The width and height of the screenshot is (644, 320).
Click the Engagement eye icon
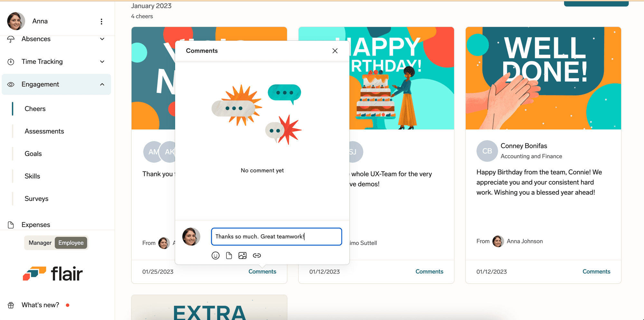click(x=11, y=84)
